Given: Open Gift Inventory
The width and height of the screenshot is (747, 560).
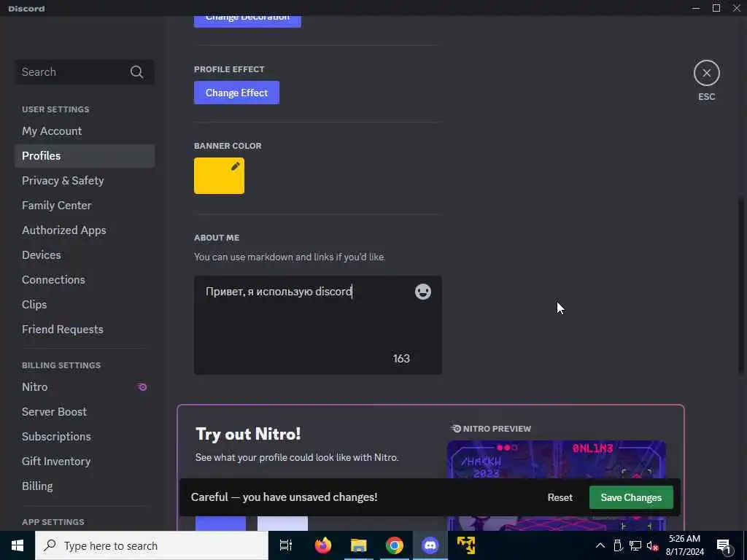Looking at the screenshot, I should (x=85, y=461).
